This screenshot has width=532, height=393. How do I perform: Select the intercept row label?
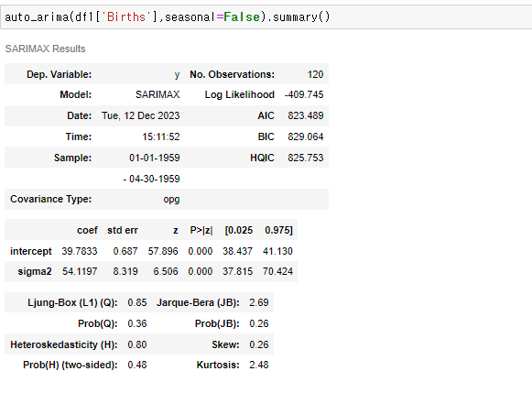click(31, 251)
